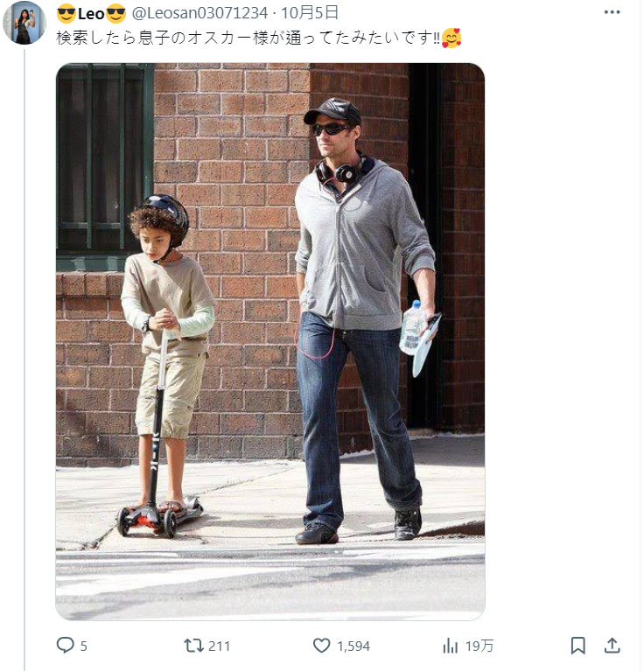Click the 10月5日 post date
Image resolution: width=644 pixels, height=671 pixels.
coord(310,13)
